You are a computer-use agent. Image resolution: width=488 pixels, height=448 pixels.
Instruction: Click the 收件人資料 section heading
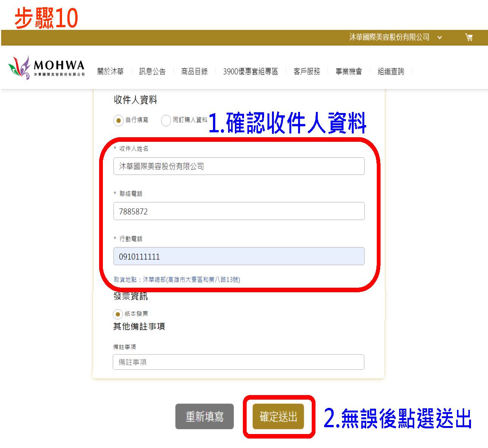(135, 100)
